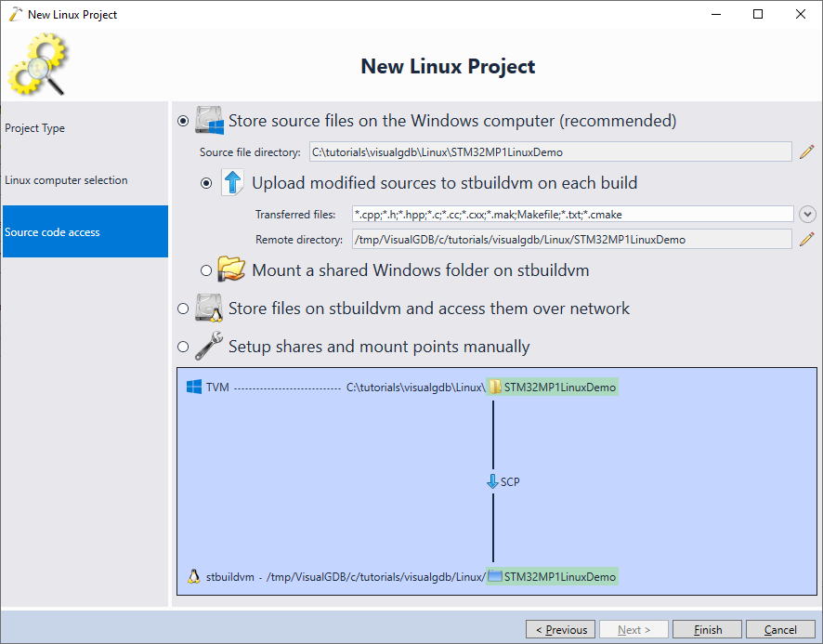Open the Source code access step

85,231
